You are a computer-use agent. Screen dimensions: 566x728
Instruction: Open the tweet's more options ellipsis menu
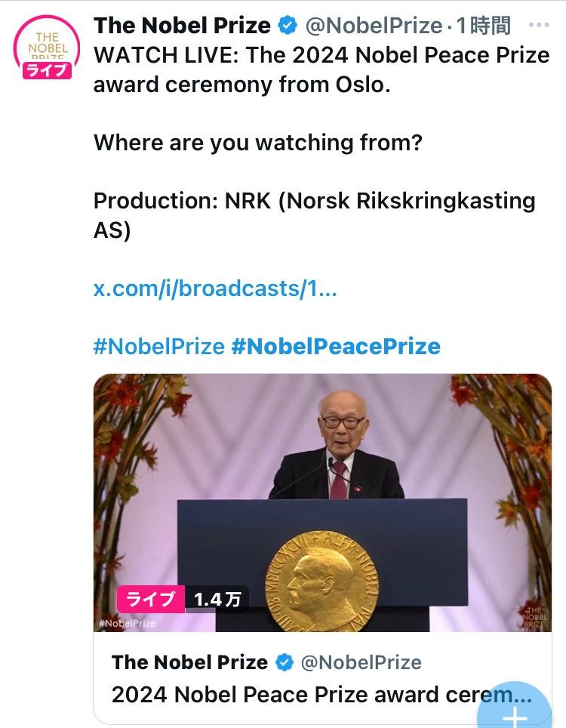pyautogui.click(x=539, y=26)
